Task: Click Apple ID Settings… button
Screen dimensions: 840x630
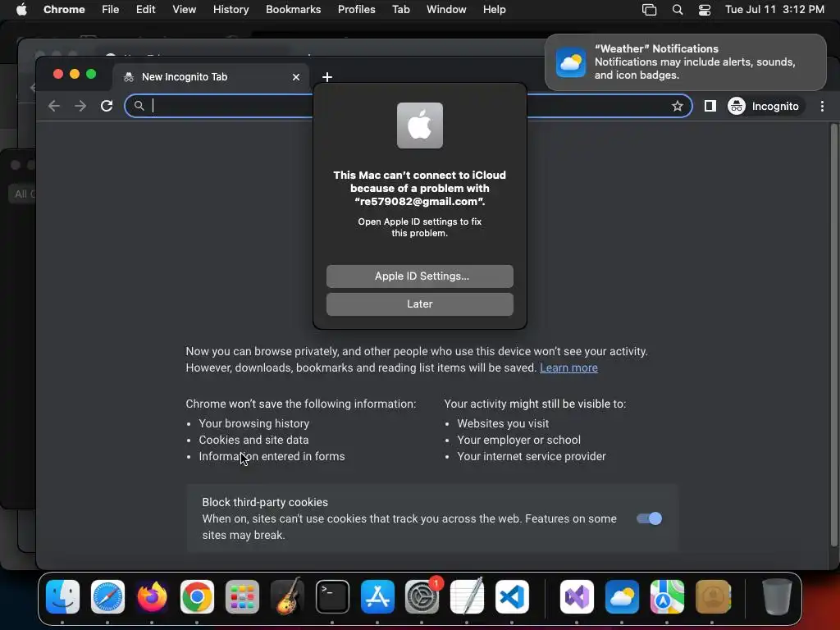Action: coord(419,276)
